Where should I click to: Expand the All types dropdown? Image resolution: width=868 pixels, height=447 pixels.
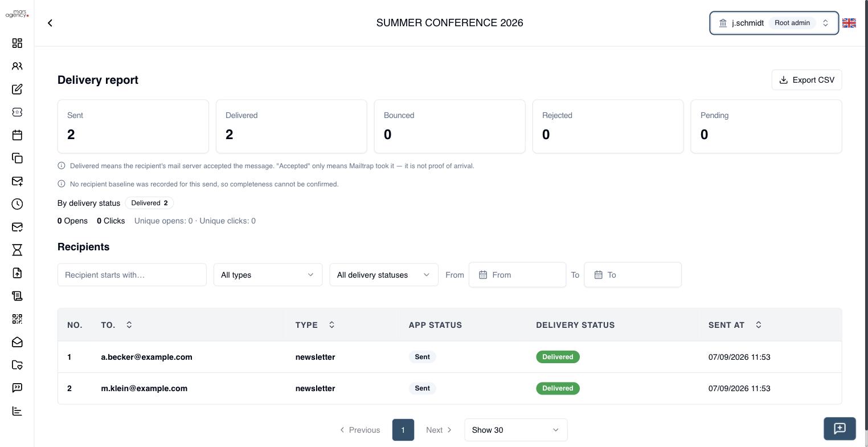pos(268,275)
